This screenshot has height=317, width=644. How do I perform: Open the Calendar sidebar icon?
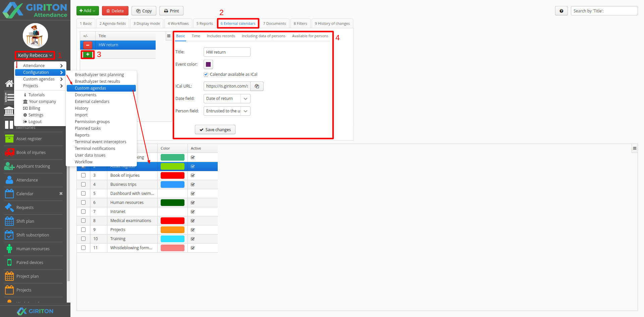coord(9,194)
